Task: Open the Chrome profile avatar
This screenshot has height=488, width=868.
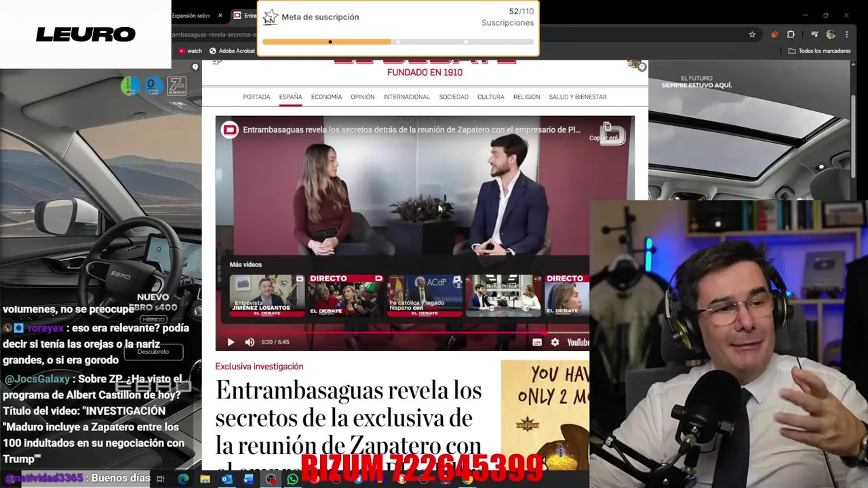Action: 831,35
